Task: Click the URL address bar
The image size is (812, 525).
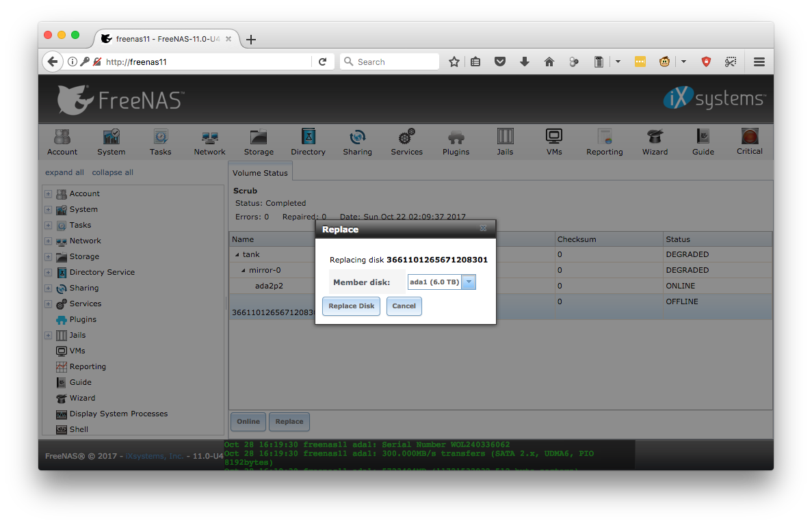Action: pyautogui.click(x=207, y=62)
